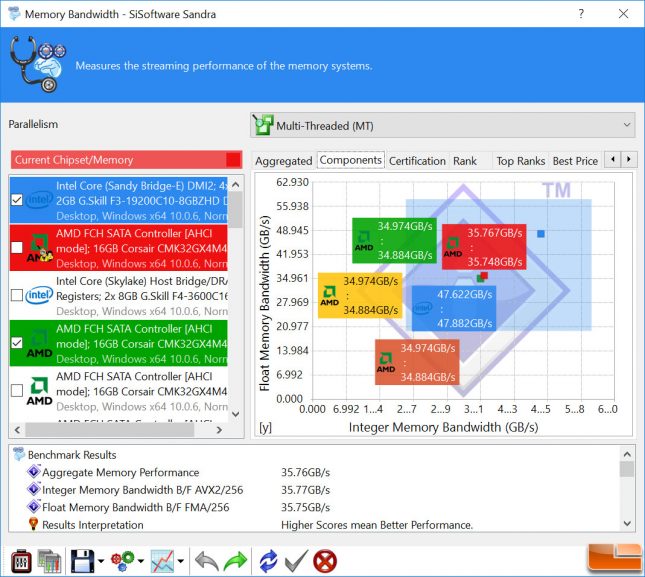Uncheck the green AMD FCH entry checkbox
This screenshot has width=645, height=577.
[17, 343]
